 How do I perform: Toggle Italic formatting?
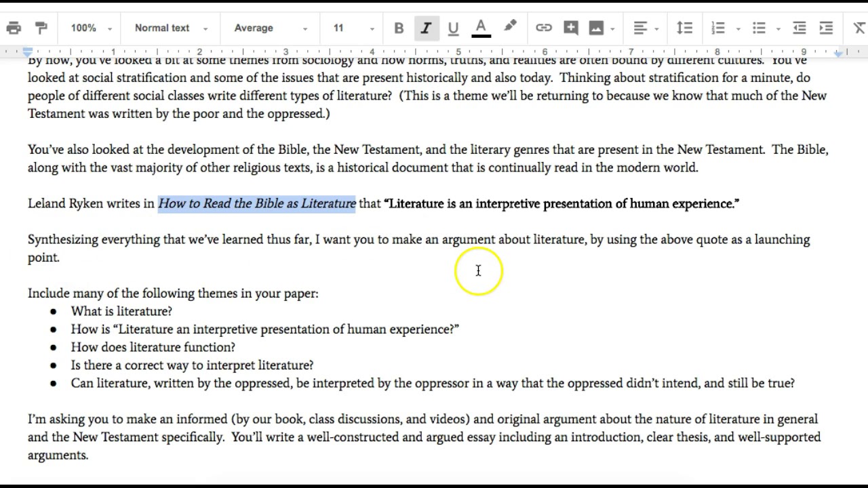(x=426, y=28)
